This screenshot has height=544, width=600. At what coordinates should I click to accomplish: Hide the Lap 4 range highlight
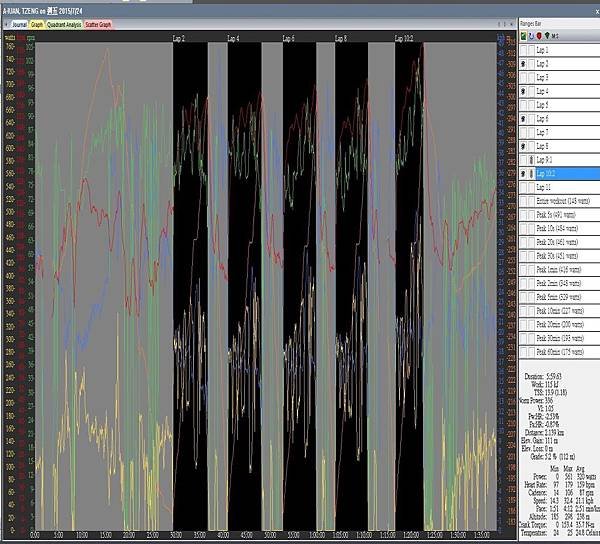523,91
